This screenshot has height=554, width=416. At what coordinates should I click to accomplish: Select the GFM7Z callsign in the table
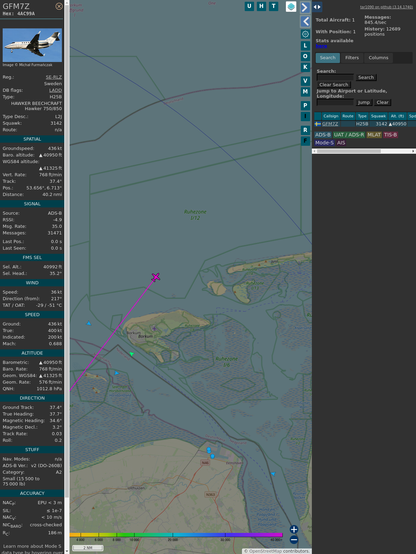click(x=330, y=124)
